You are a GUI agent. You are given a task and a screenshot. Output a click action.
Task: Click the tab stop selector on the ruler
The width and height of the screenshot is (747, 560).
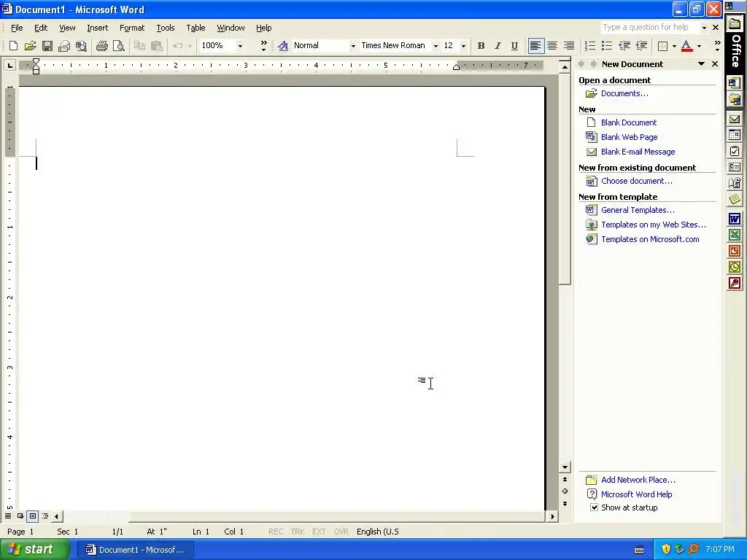coord(10,65)
